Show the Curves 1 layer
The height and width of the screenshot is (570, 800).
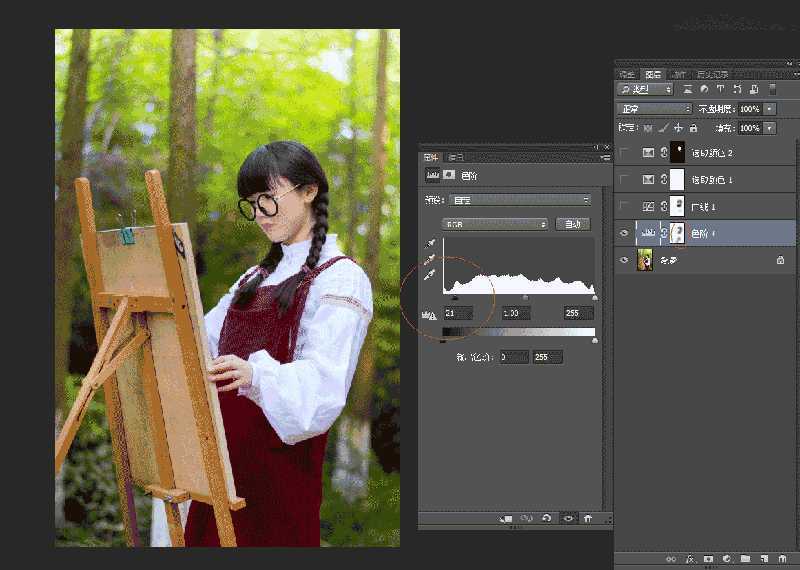pyautogui.click(x=625, y=206)
